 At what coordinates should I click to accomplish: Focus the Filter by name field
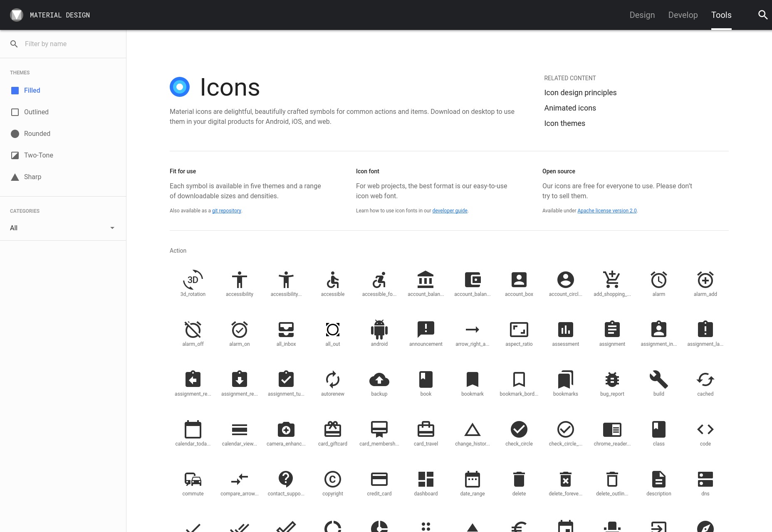[x=71, y=44]
